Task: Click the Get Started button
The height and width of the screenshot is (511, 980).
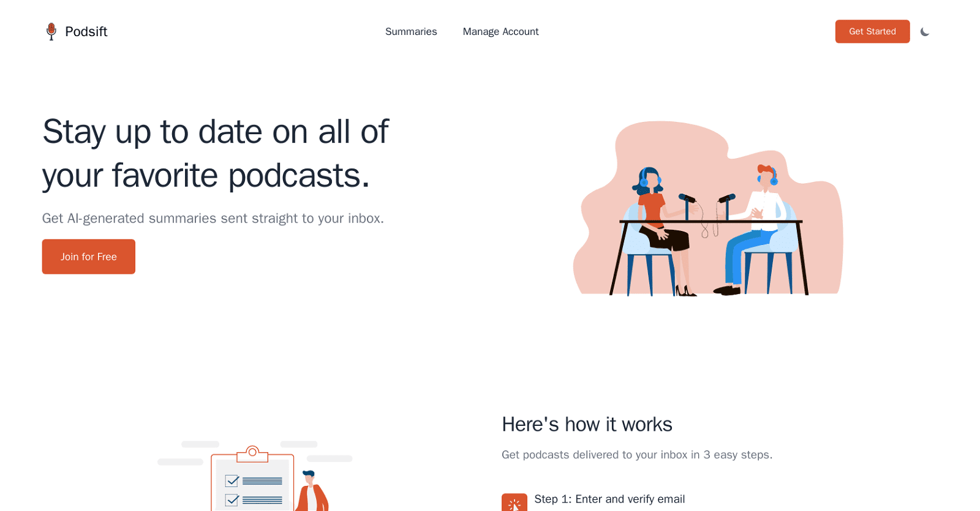Action: [872, 31]
